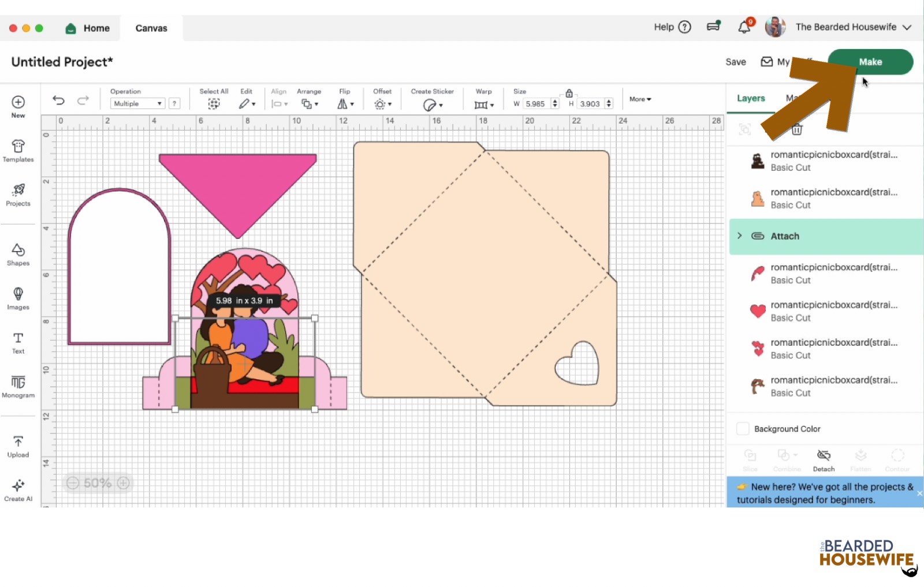
Task: Open the Images library
Action: click(18, 298)
